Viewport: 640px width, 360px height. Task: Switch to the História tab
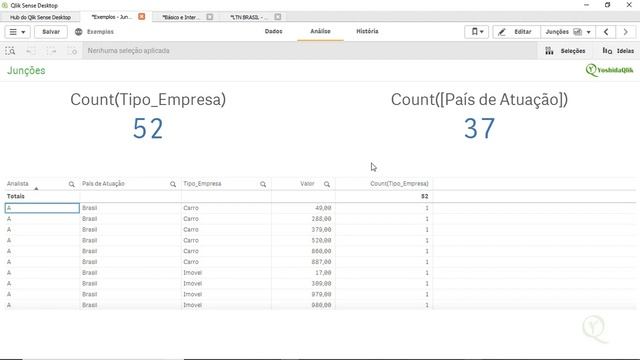tap(367, 31)
